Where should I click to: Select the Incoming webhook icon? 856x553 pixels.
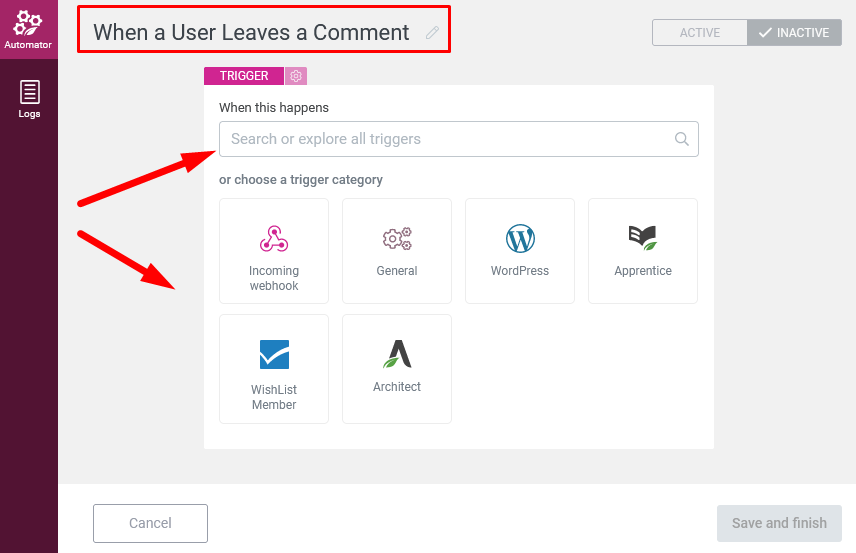click(x=274, y=239)
